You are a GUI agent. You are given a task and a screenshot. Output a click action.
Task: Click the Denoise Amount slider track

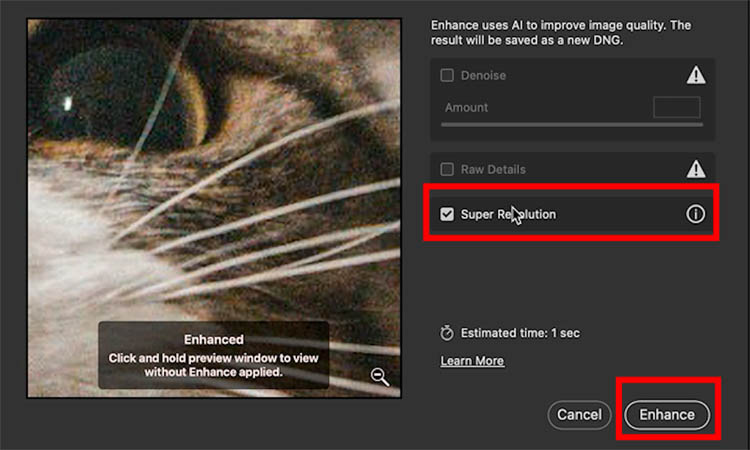click(572, 125)
